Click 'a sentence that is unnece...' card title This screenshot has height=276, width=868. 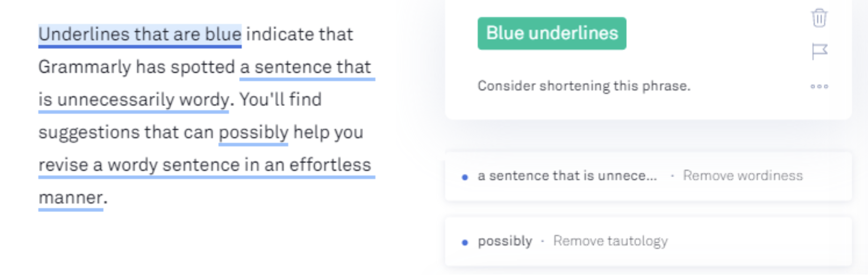click(x=567, y=176)
